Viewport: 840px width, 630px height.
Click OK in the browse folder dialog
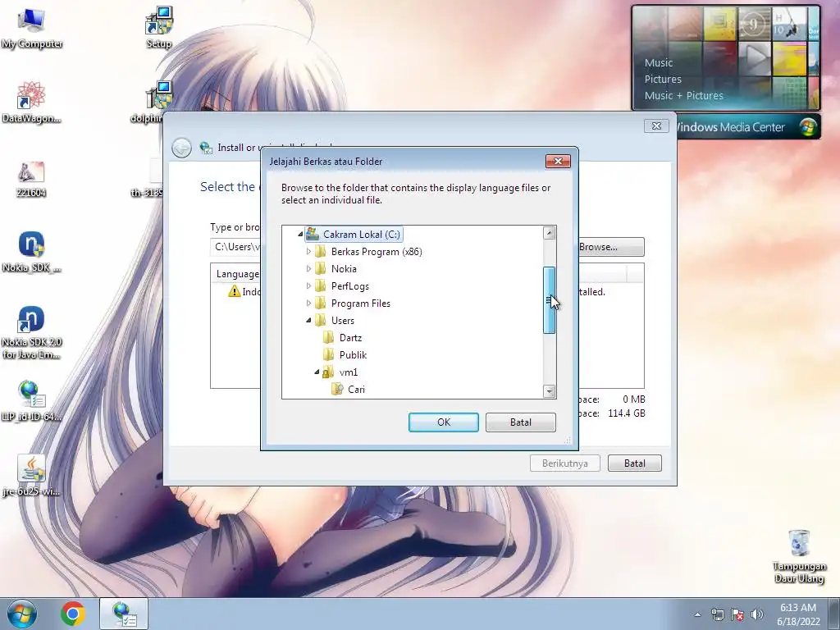click(x=444, y=422)
